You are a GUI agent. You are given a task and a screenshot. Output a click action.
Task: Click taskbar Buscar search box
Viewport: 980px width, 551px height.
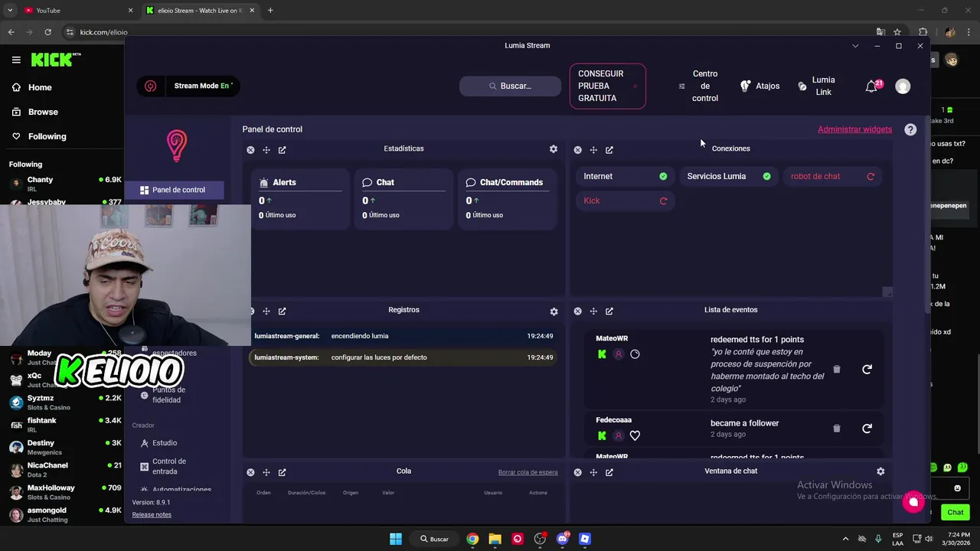click(x=434, y=539)
